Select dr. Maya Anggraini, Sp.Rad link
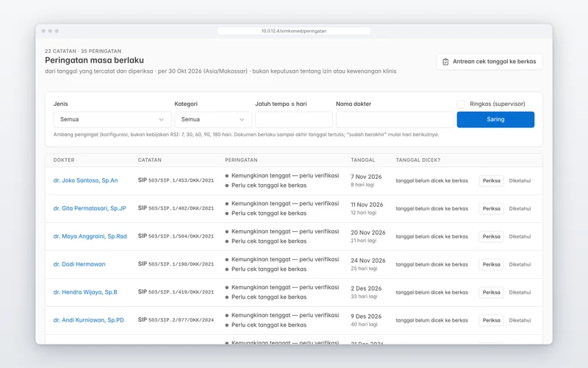This screenshot has width=588, height=368. coord(90,236)
